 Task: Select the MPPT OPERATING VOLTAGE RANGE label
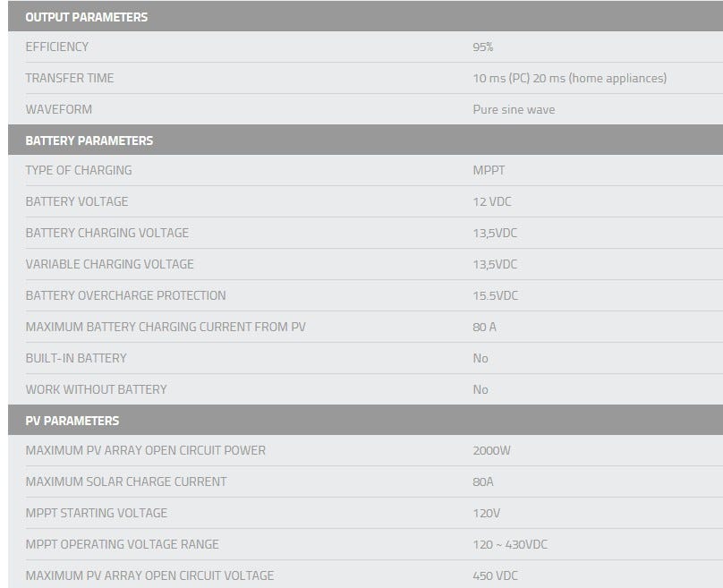tap(123, 544)
